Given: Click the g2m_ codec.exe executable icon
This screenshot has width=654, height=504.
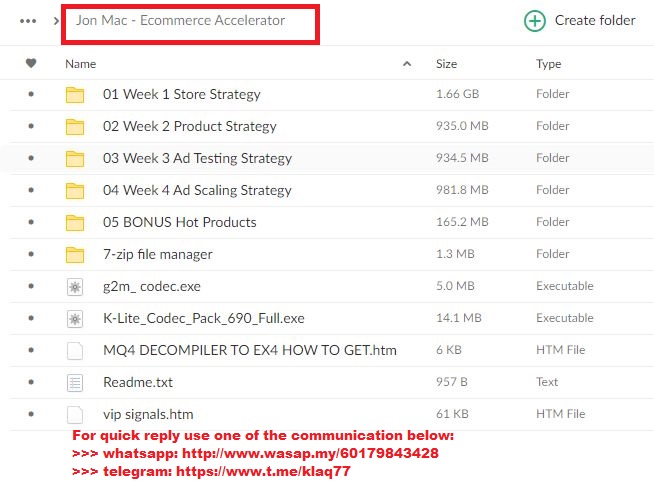Looking at the screenshot, I should pos(75,287).
